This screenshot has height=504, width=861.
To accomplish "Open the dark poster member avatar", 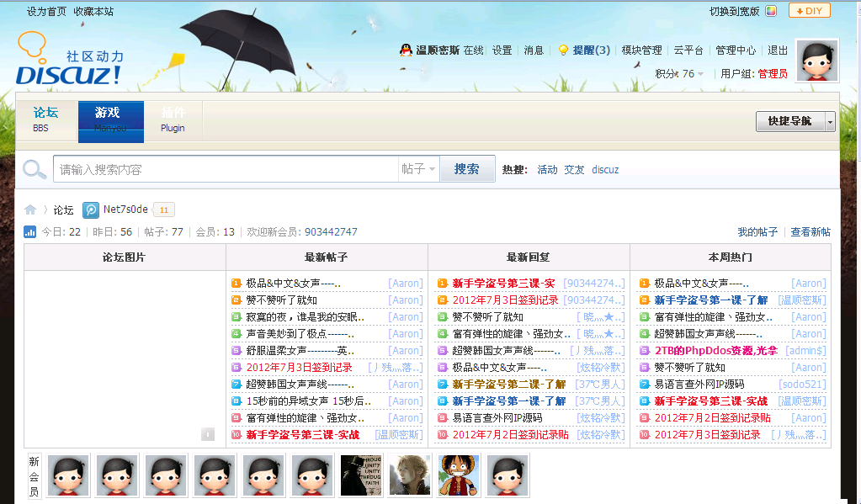I will 361,475.
